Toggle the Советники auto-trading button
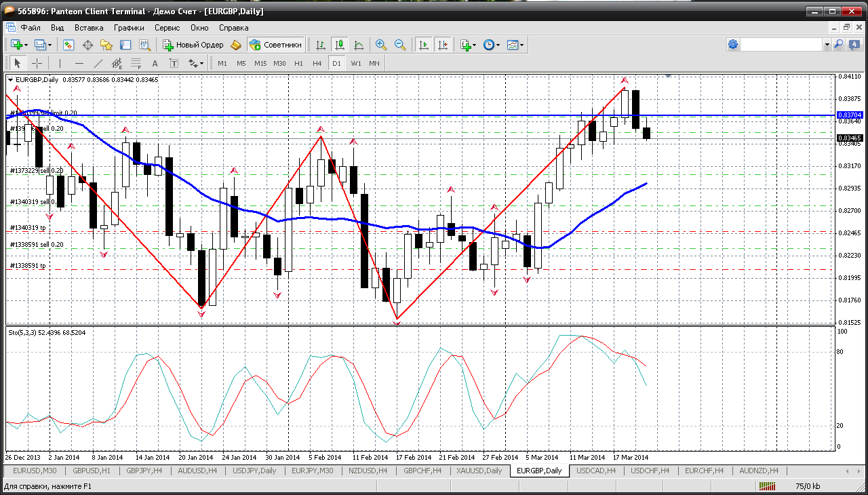This screenshot has width=868, height=495. (x=275, y=45)
